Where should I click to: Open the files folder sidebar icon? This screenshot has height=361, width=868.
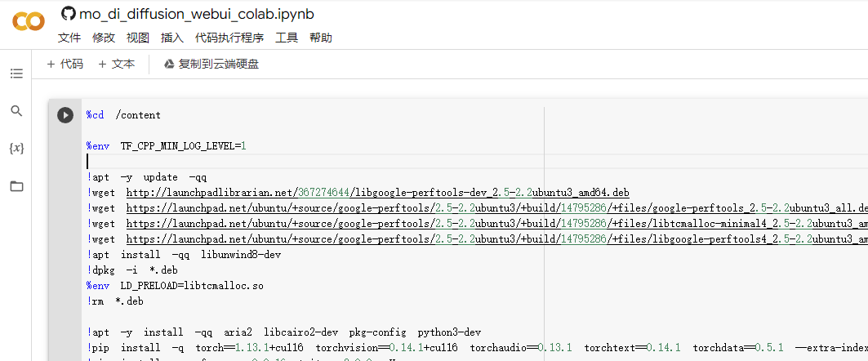(16, 186)
